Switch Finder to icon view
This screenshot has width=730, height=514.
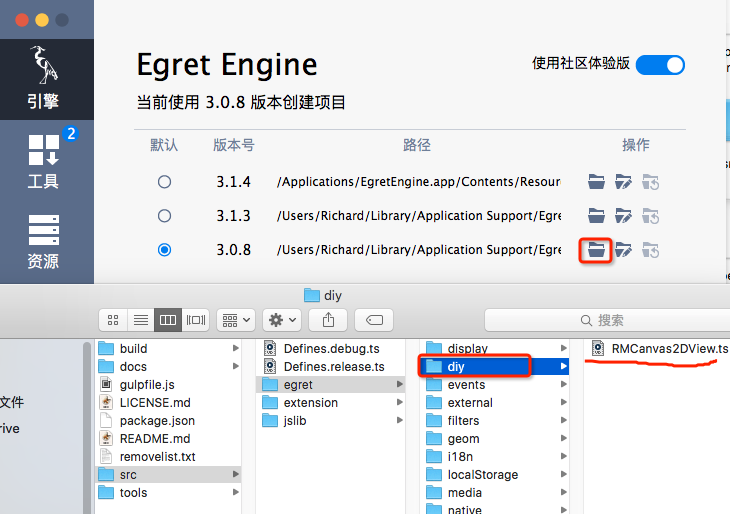(x=113, y=320)
